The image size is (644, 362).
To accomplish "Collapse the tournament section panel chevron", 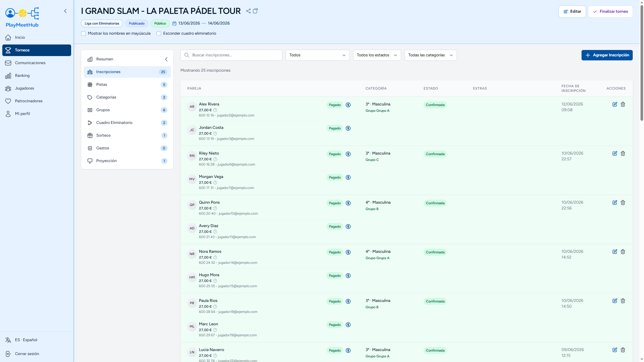I will click(x=166, y=59).
